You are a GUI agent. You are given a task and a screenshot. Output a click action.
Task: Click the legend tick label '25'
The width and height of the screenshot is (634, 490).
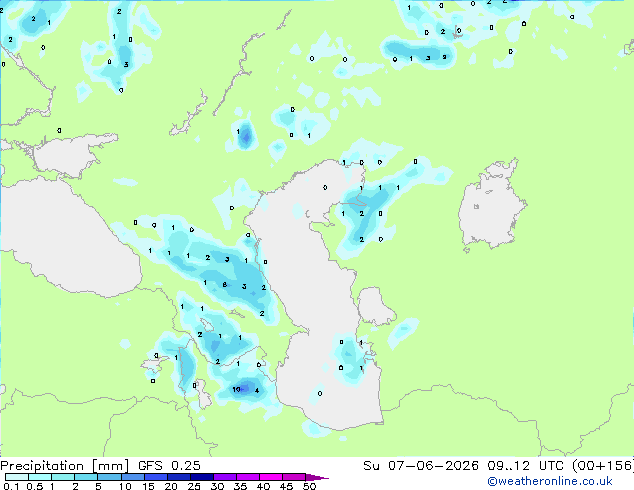194,486
